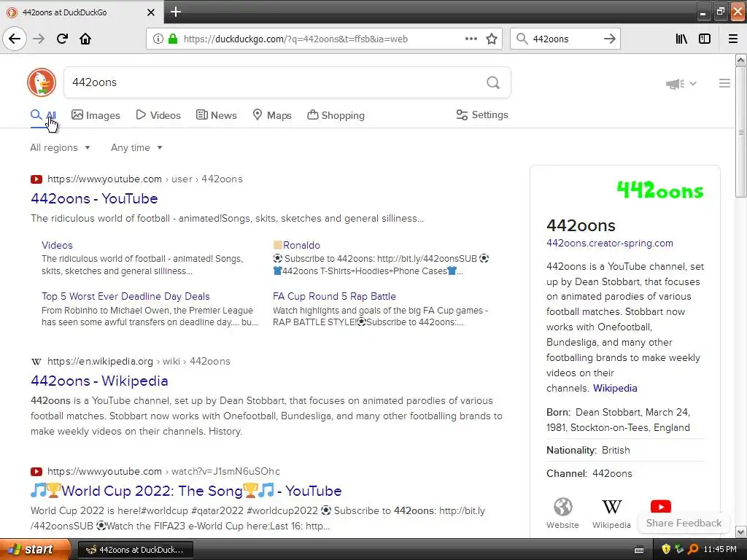Click the youtube.com user 442oons breadcrumb
Screen dimensions: 747x560
point(145,179)
